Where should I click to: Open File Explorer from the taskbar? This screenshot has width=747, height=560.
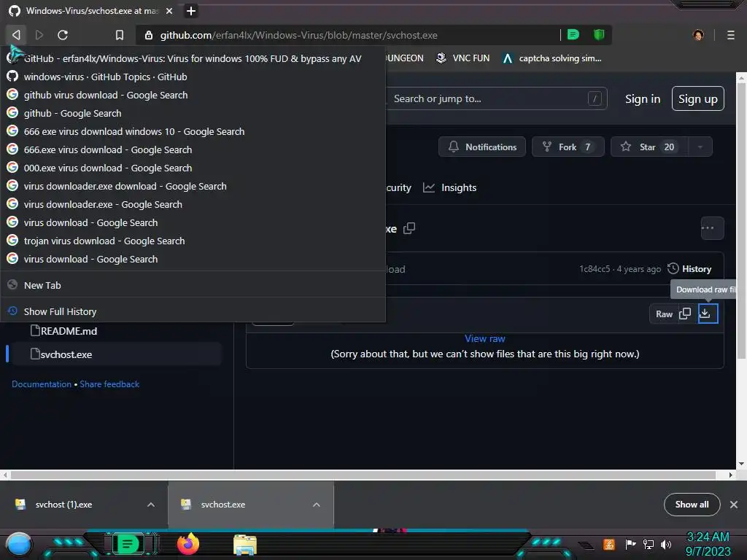245,544
